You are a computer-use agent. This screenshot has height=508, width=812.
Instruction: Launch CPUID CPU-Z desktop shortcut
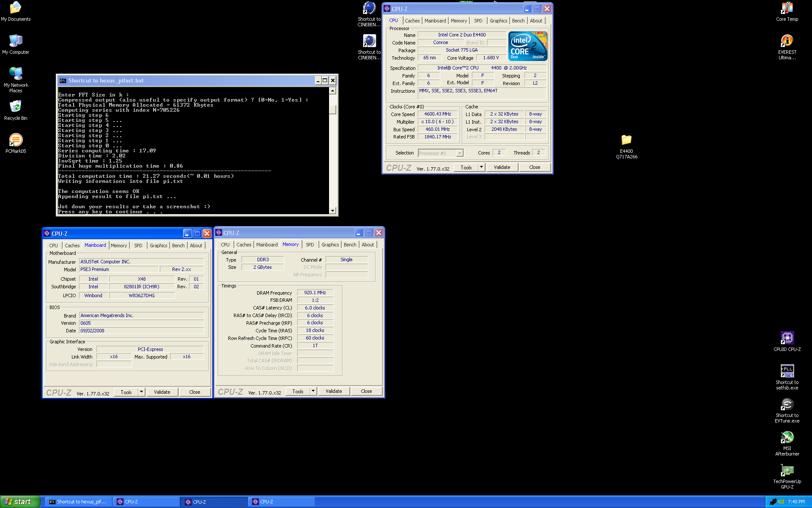pos(787,342)
